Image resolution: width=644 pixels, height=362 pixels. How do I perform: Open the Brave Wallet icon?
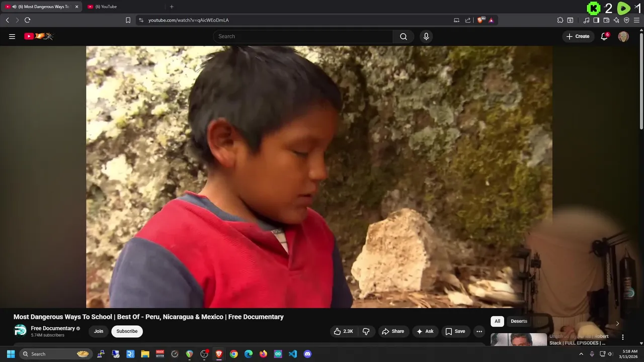(606, 20)
